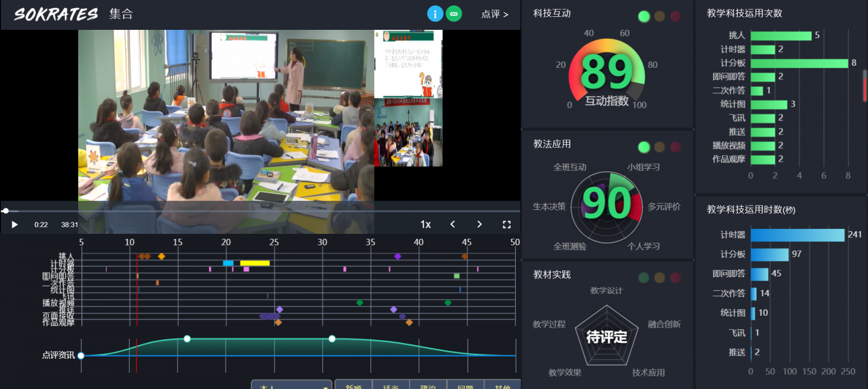Open the 点评 panel chevron
The image size is (868, 389).
click(x=495, y=14)
